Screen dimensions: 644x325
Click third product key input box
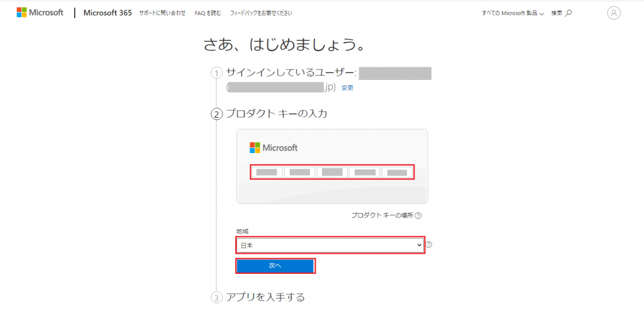[x=332, y=172]
